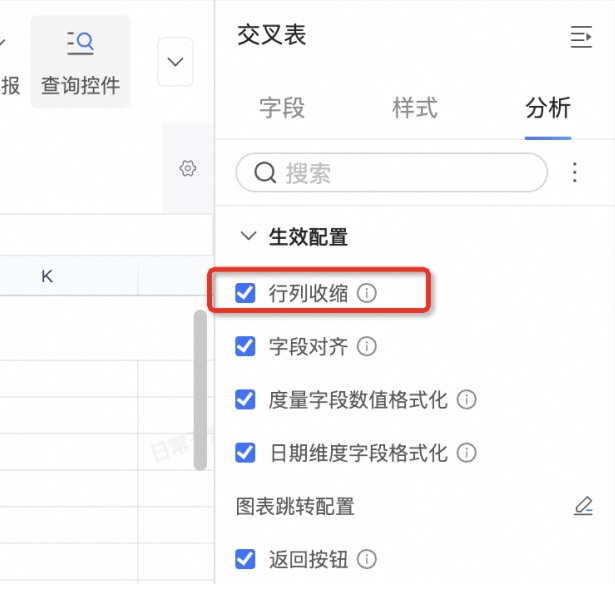Viewport: 615px width, 591px height.
Task: Uncheck 日期维度字段格式化 option
Action: (x=245, y=453)
